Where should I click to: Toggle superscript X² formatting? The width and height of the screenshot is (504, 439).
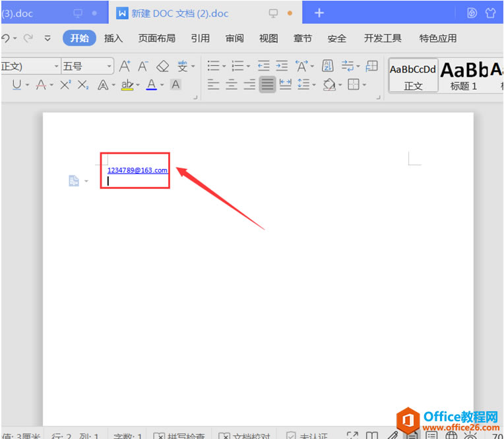(x=65, y=84)
